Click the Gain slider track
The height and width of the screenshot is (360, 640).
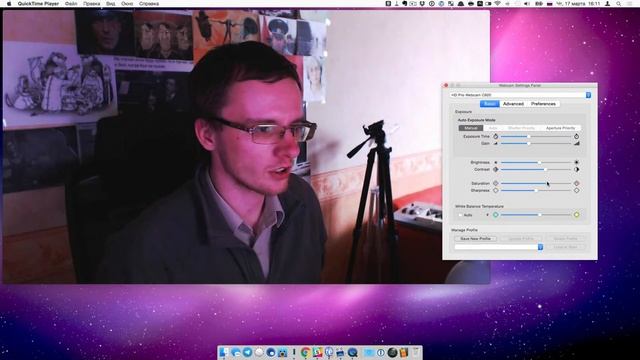click(536, 143)
